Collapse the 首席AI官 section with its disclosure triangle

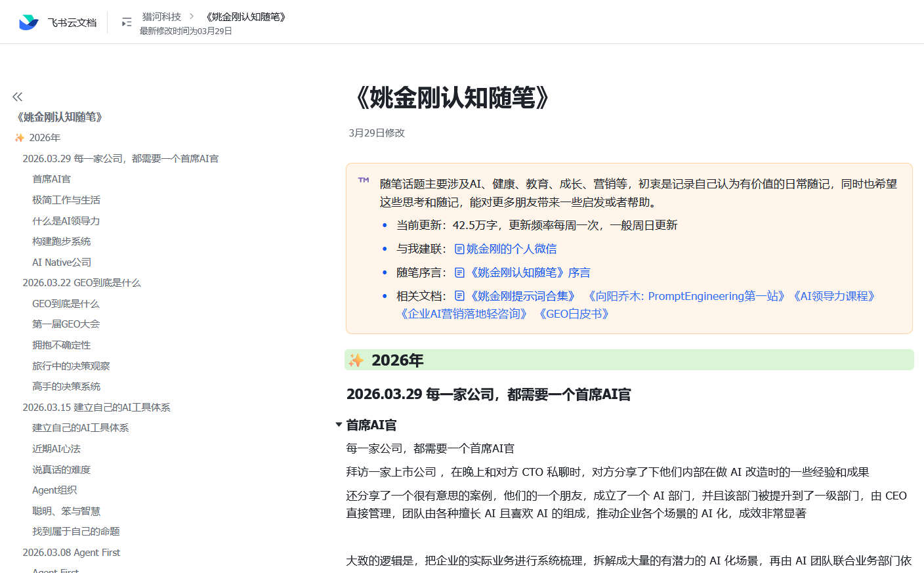(338, 425)
